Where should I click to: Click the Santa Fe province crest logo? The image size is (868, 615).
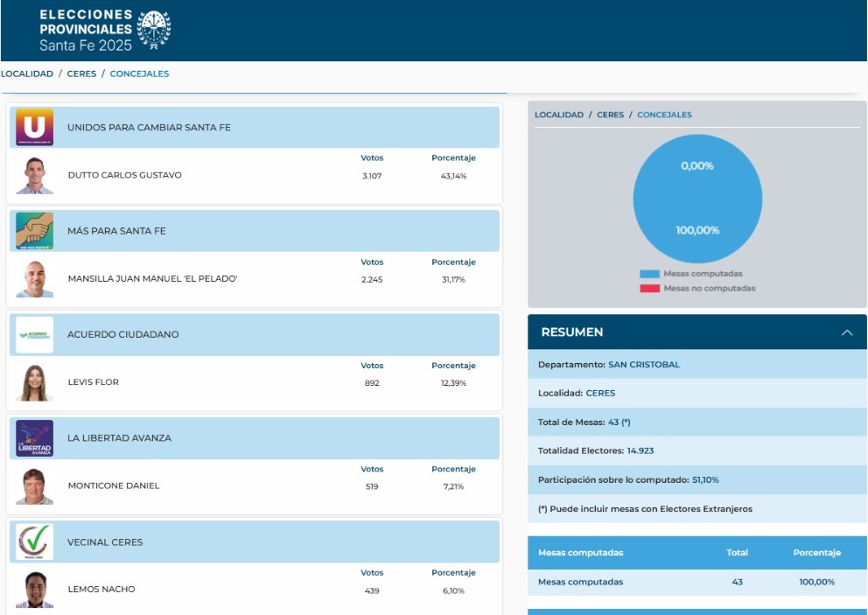pyautogui.click(x=154, y=30)
